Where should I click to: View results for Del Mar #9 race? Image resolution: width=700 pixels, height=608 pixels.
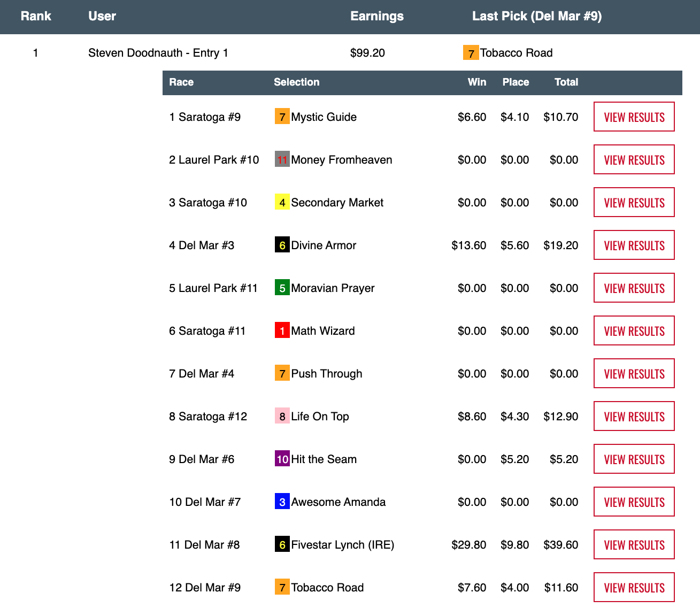tap(634, 587)
